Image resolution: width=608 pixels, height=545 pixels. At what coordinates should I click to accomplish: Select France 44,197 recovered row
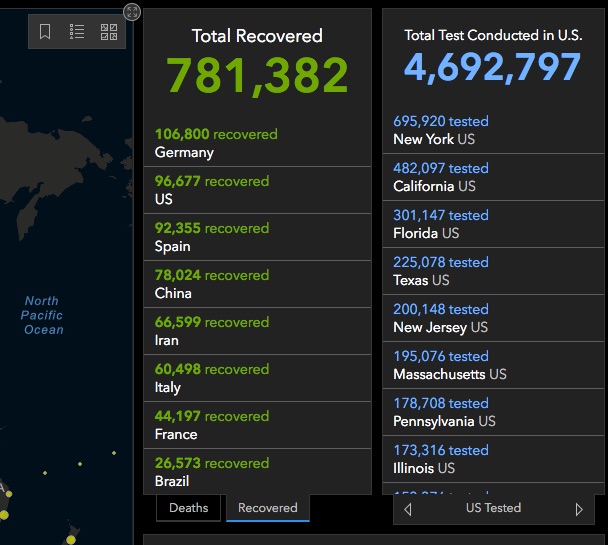click(257, 425)
